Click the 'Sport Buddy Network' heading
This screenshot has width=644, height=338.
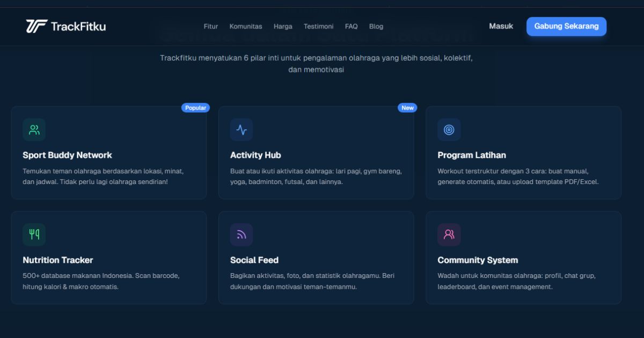(67, 155)
